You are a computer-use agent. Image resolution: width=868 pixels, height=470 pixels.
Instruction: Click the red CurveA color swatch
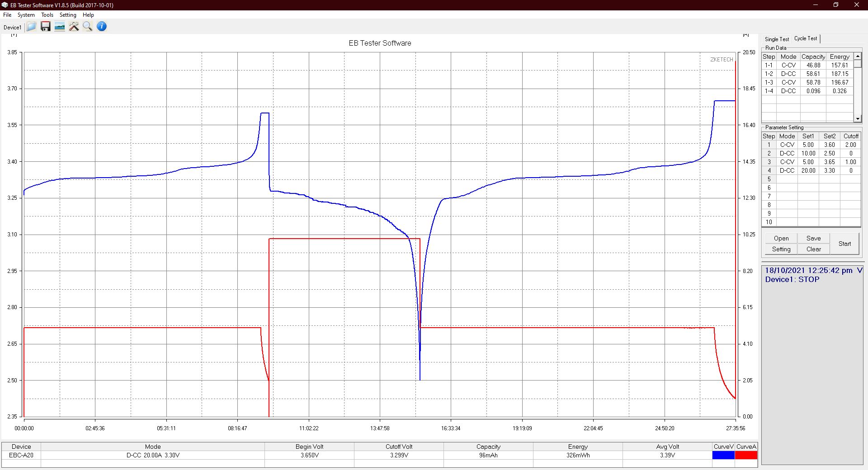[x=746, y=455]
